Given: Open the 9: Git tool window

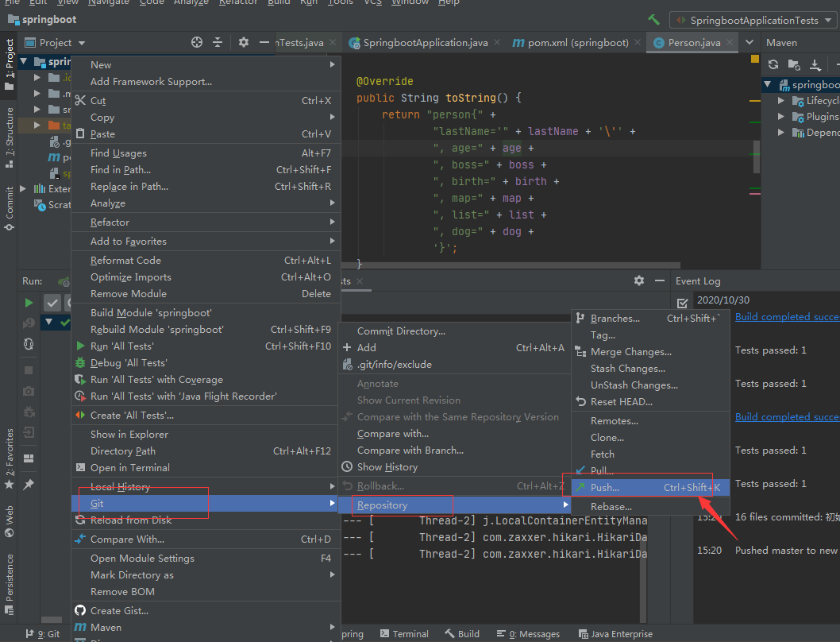Looking at the screenshot, I should click(43, 634).
